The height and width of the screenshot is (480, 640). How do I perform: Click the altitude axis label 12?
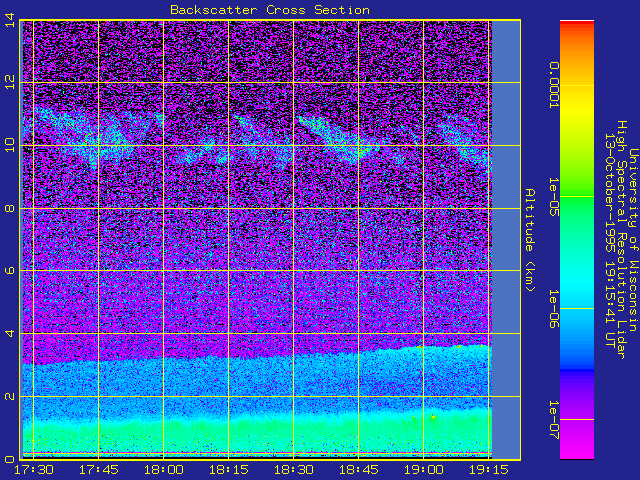(x=9, y=83)
